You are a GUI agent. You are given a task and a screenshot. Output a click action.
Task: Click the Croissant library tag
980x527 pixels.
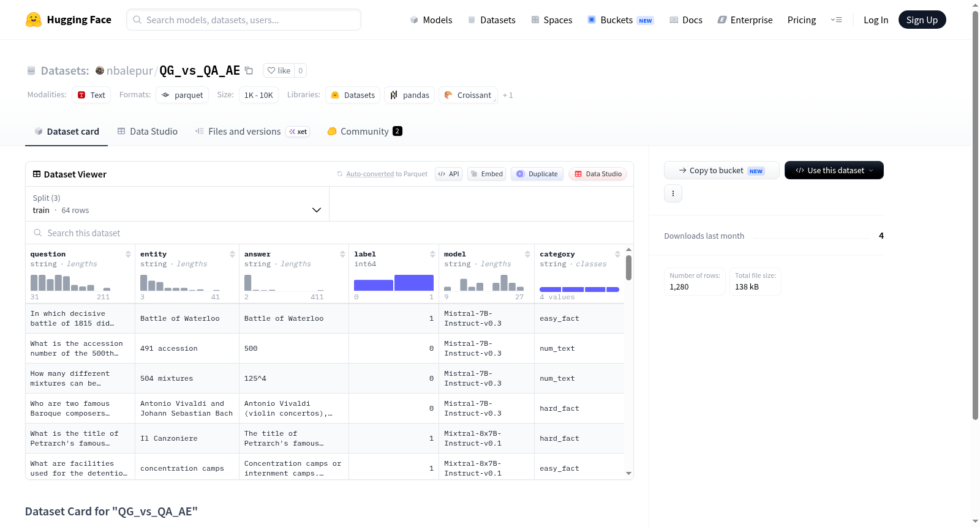(x=468, y=95)
